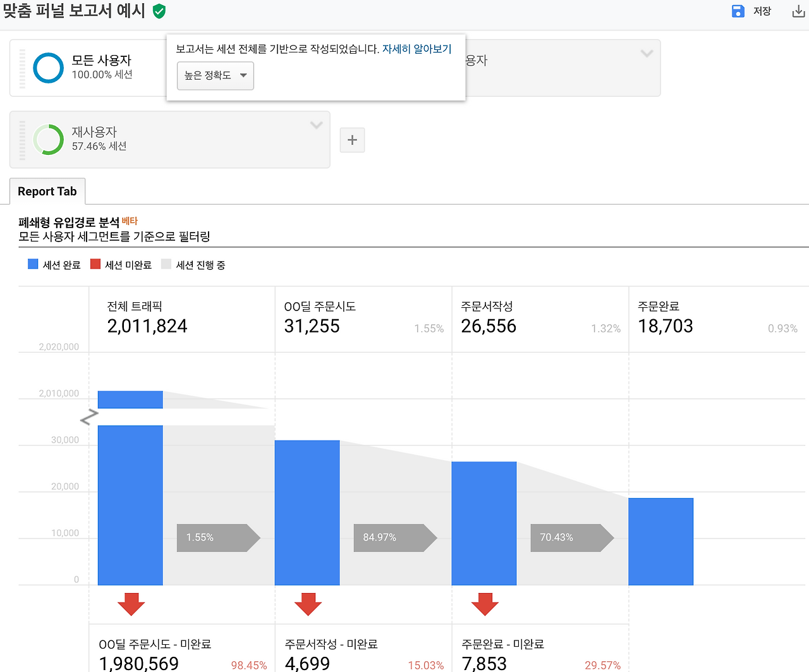
Task: Click the 저장 save icon
Action: [737, 11]
